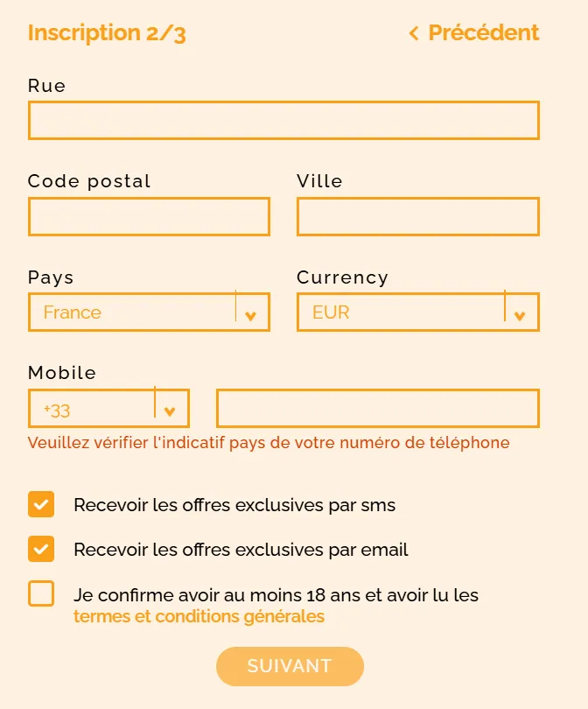Screen dimensions: 588x709
Task: Uncheck exclusive offers by sms checkbox
Action: tap(41, 505)
